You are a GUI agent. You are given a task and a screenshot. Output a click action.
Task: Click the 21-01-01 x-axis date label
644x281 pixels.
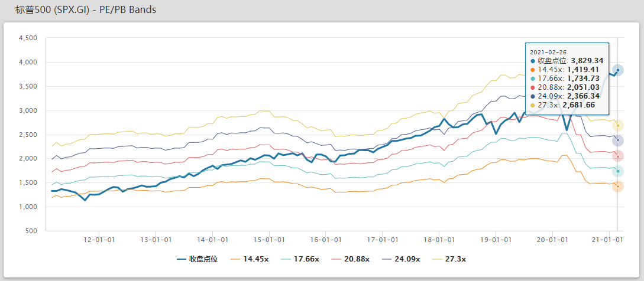coord(609,240)
